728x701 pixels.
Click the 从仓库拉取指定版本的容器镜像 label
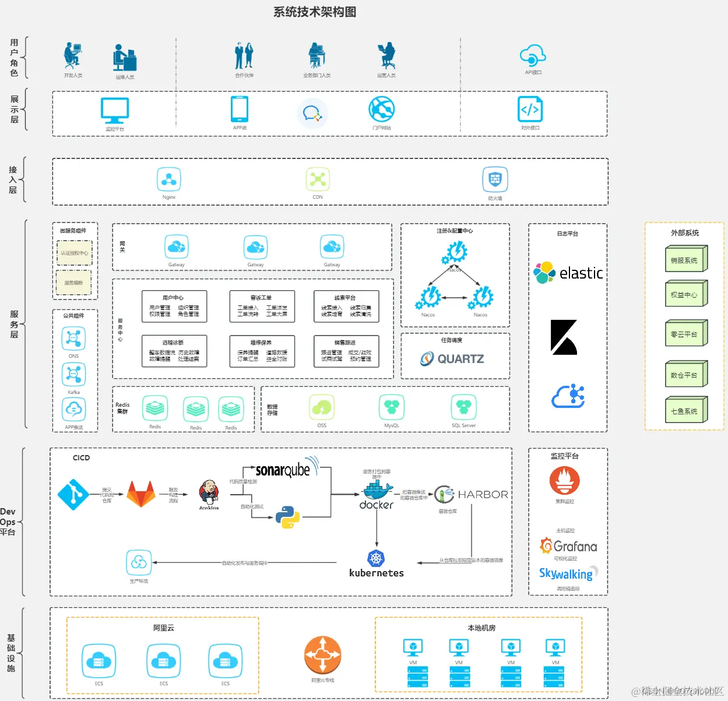471,560
